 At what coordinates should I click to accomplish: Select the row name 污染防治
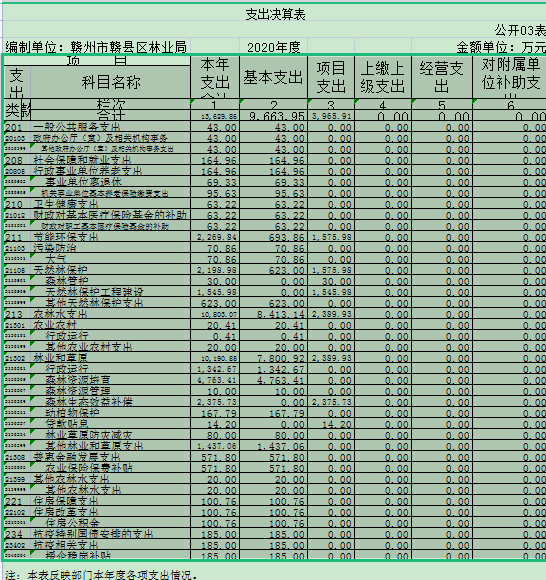(x=55, y=248)
